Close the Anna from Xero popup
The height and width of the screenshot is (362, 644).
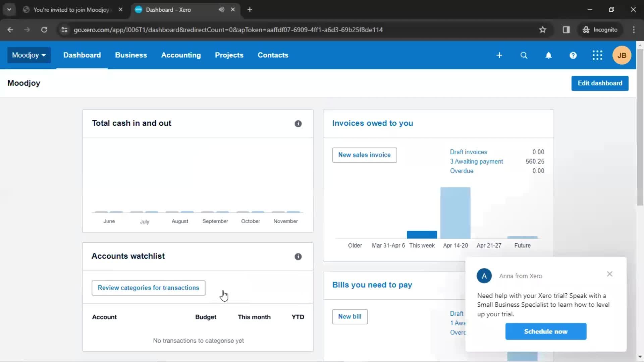pyautogui.click(x=609, y=274)
